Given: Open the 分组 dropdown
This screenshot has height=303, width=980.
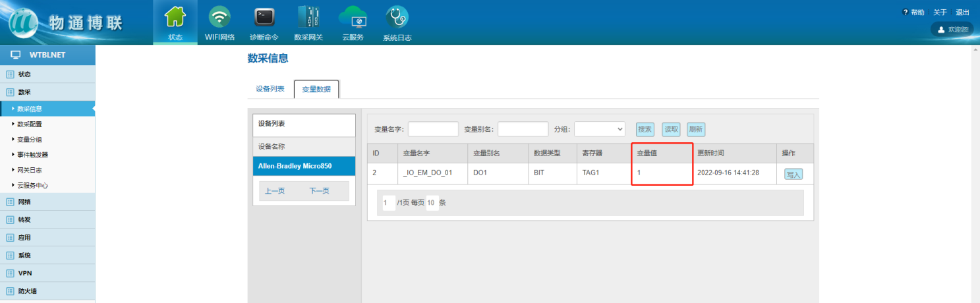Looking at the screenshot, I should [x=600, y=129].
